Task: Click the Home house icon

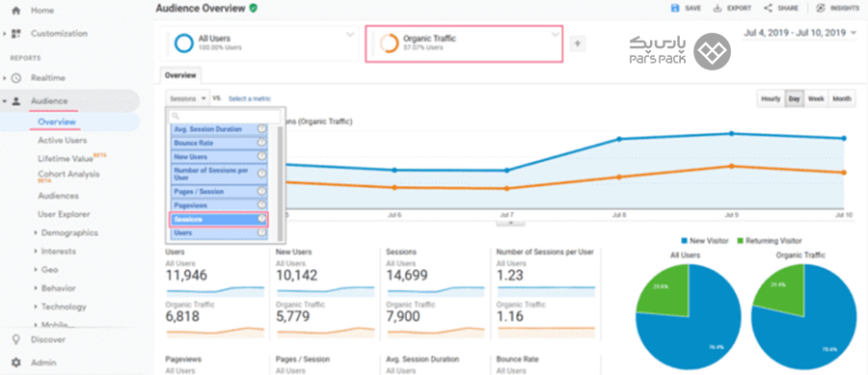Action: 16,11
